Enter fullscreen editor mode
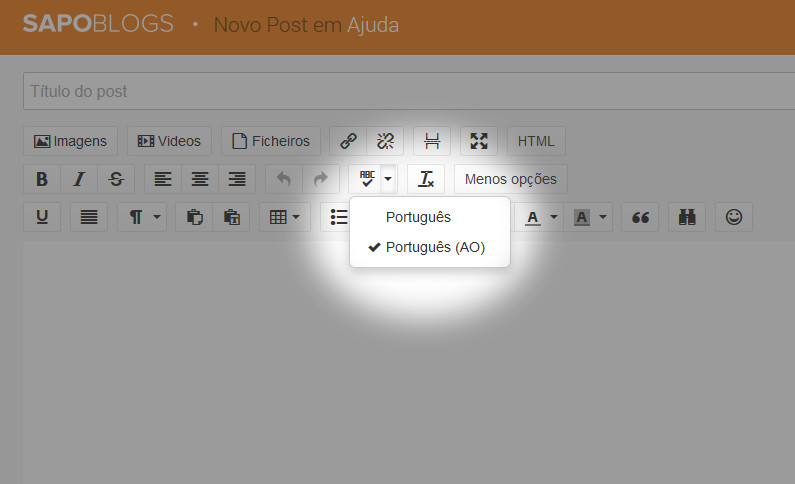This screenshot has width=795, height=484. 478,141
